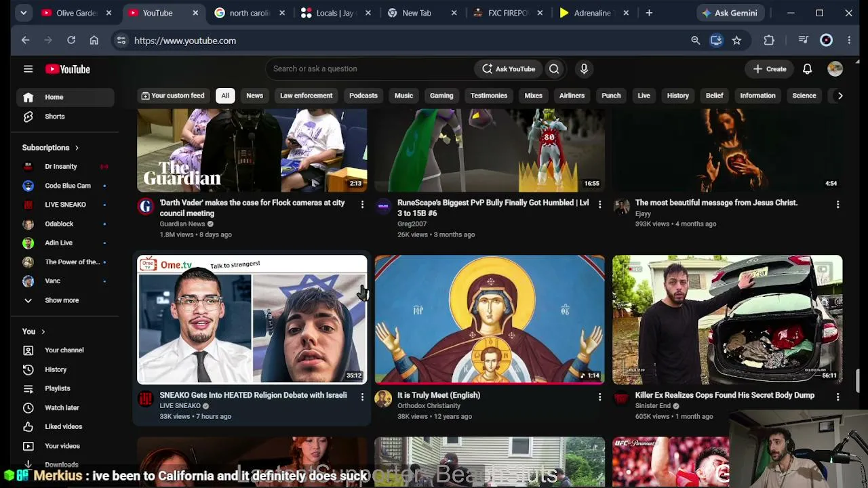This screenshot has height=488, width=868.
Task: Open a new browser tab
Action: coord(649,13)
